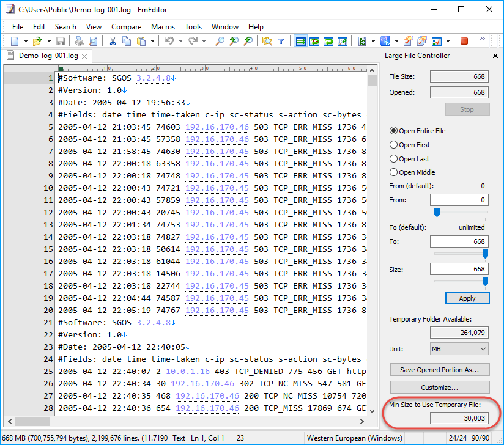Click Save Opened Portion As button
The height and width of the screenshot is (445, 504).
pos(440,370)
